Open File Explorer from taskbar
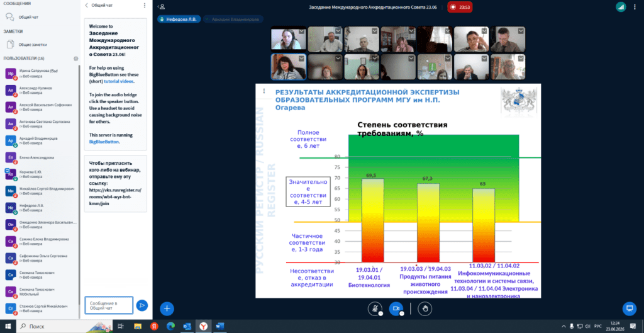The width and height of the screenshot is (644, 333). point(138,327)
